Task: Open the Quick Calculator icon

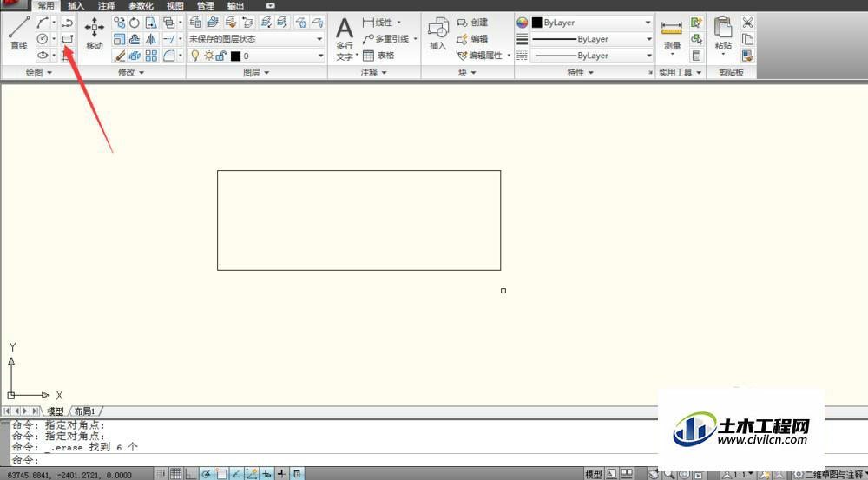Action: pyautogui.click(x=696, y=56)
